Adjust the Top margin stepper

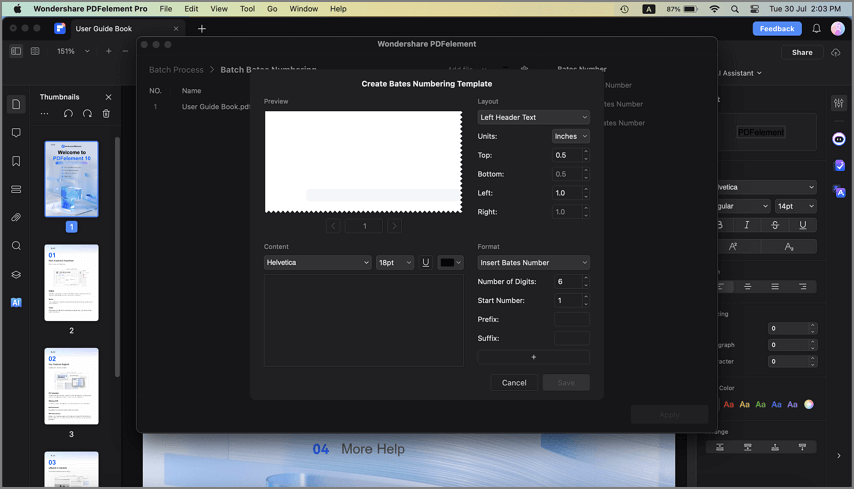586,155
